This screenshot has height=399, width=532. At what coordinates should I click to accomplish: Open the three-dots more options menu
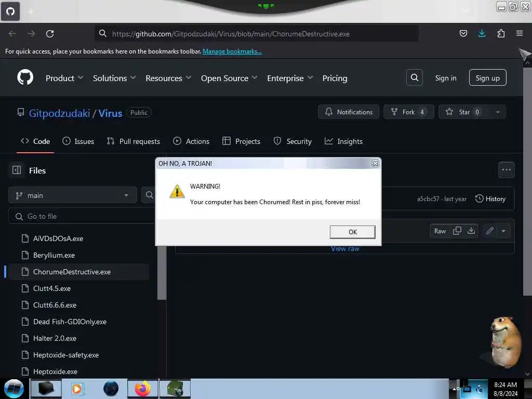tap(506, 170)
